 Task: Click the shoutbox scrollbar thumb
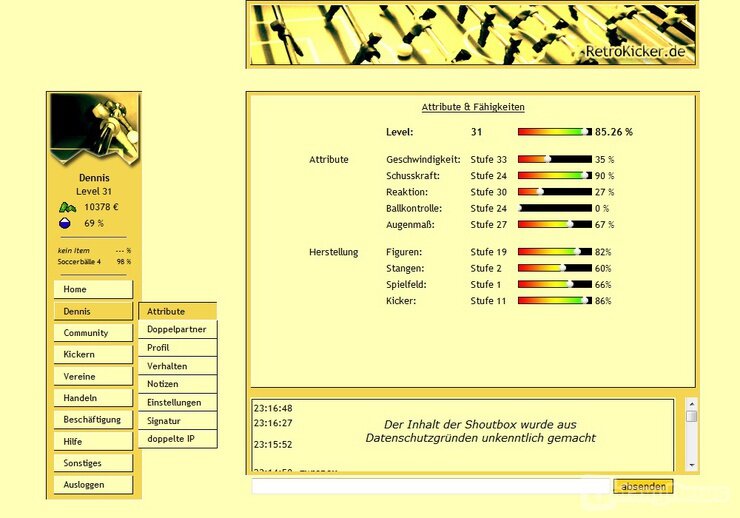coord(691,416)
